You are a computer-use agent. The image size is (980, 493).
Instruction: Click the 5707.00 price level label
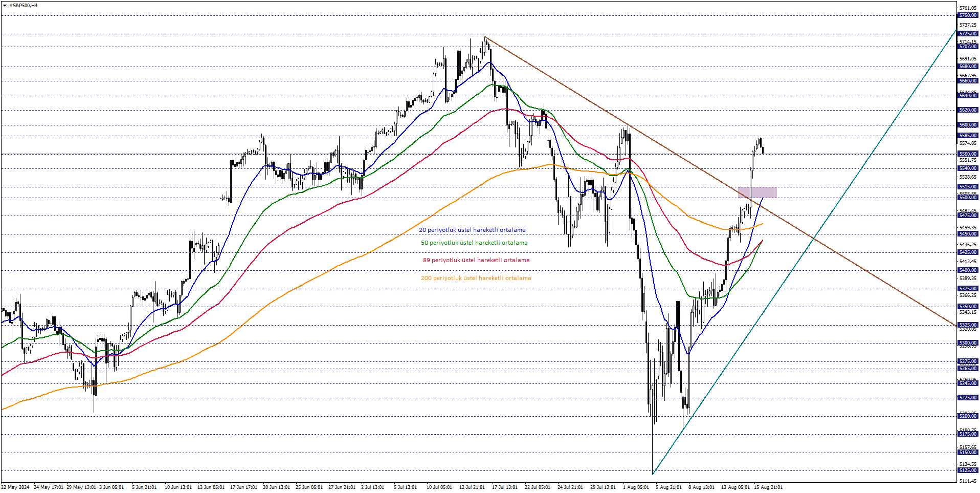(968, 47)
